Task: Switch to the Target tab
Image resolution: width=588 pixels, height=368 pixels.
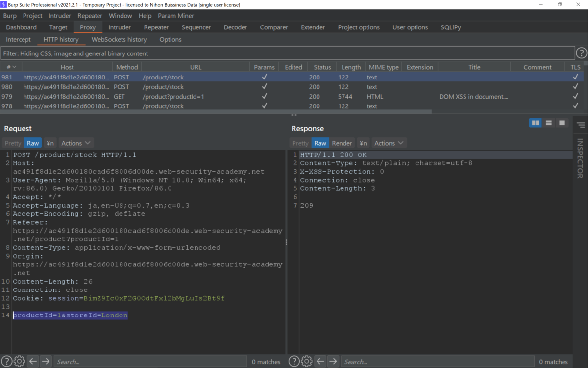Action: [58, 27]
